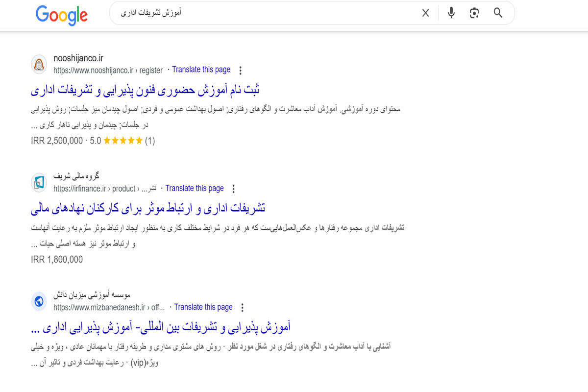Open the گروه مالی شریف site favicon
588x392 pixels.
click(39, 183)
